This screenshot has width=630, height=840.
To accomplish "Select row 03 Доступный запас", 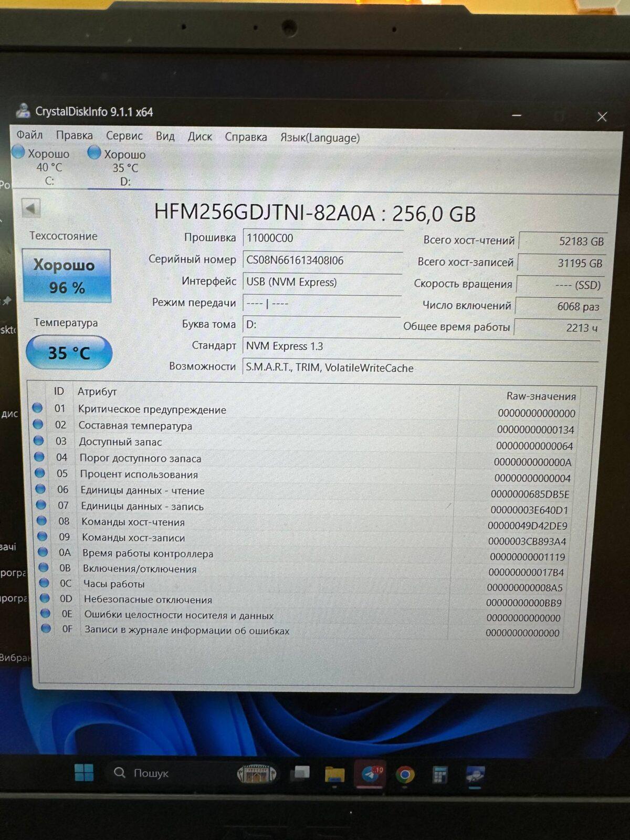I will coord(304,443).
